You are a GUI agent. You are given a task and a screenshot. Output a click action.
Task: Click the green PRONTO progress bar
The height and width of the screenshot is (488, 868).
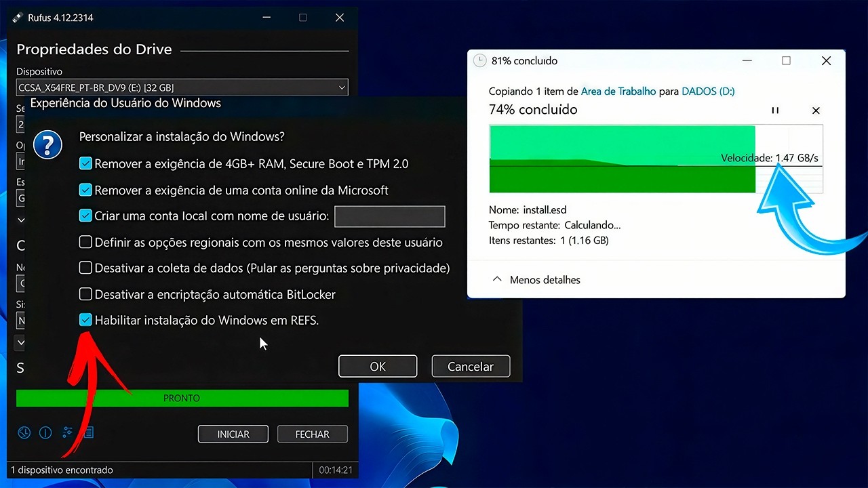(x=182, y=398)
